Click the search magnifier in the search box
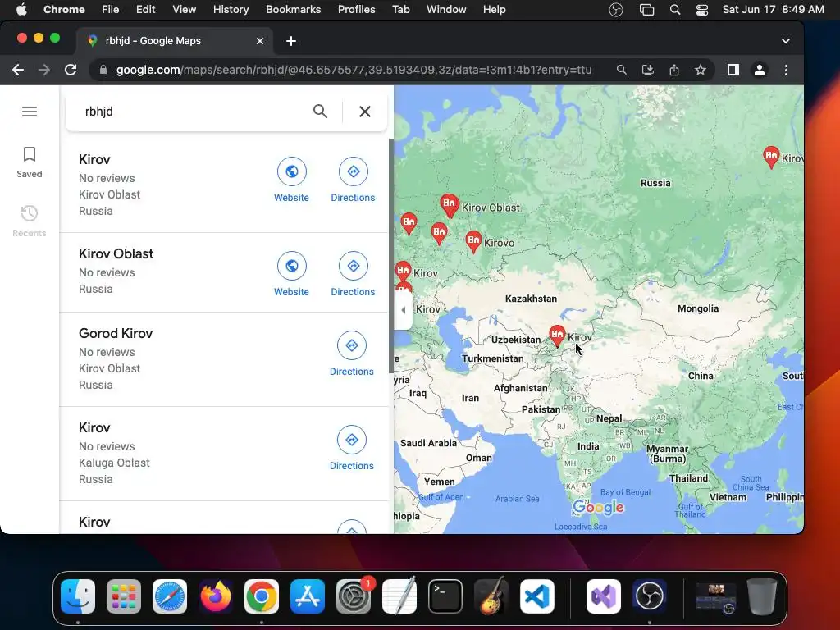This screenshot has width=840, height=630. [321, 112]
